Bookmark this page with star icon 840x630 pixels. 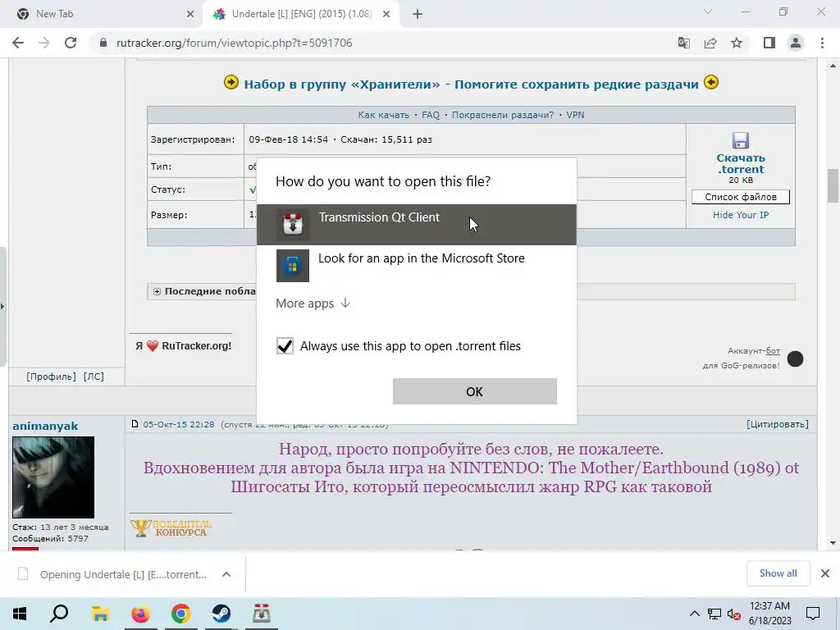coord(737,43)
